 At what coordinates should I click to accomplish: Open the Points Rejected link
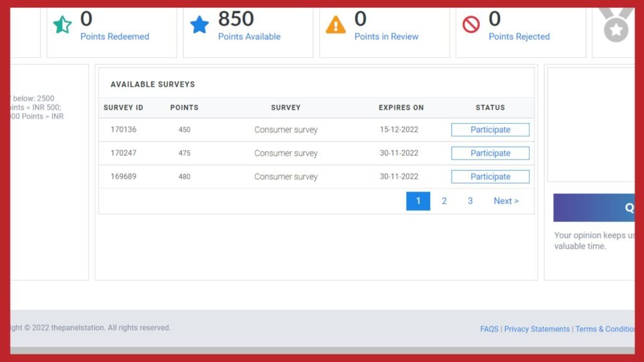coord(519,36)
